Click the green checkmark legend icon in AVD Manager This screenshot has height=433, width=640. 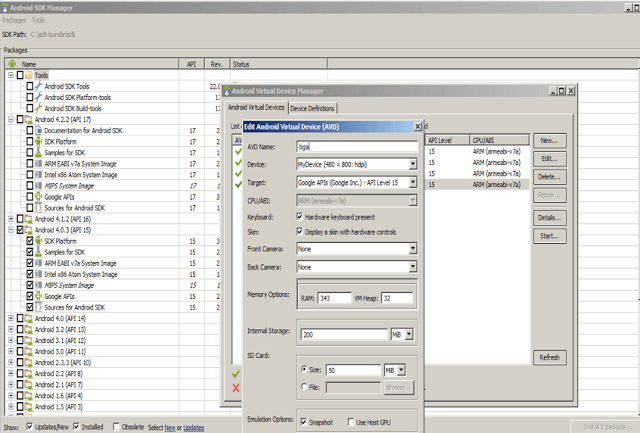point(236,374)
